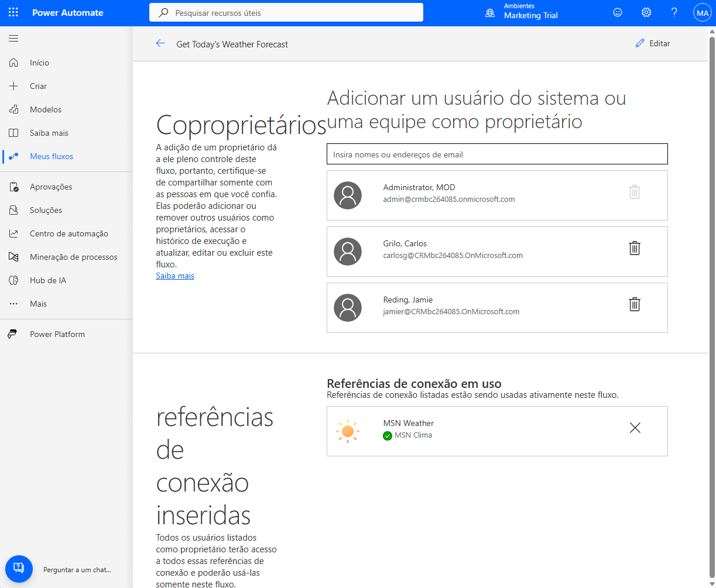Screen dimensions: 716x588
Task: Click Get Today's Weather Forecast title
Action: pyautogui.click(x=232, y=44)
